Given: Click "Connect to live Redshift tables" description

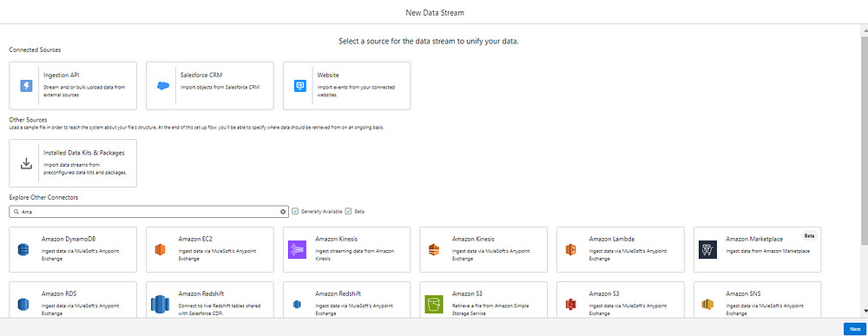Looking at the screenshot, I should pos(220,309).
